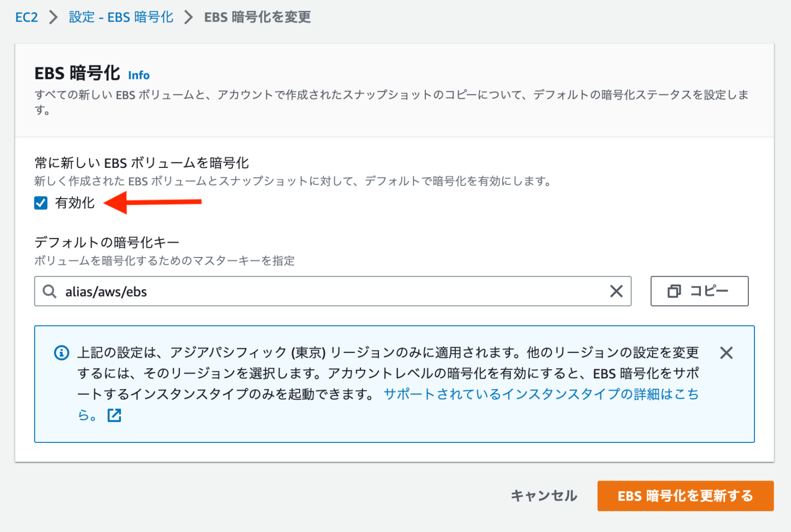Click the blue informational banner about 東京 region

(391, 384)
